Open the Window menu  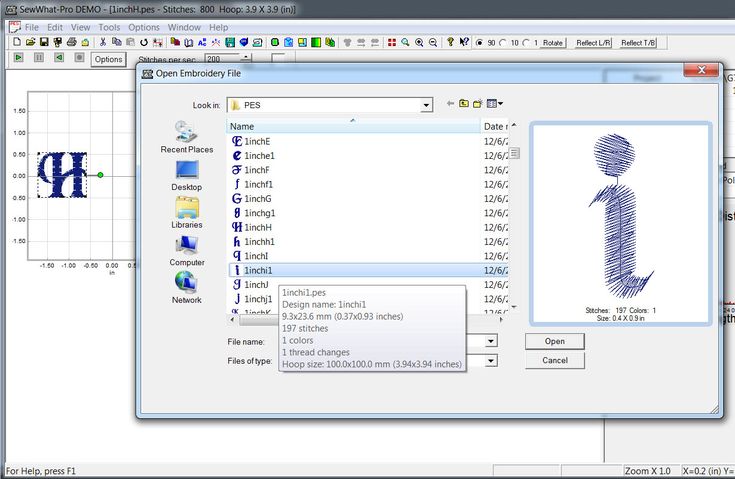click(184, 27)
